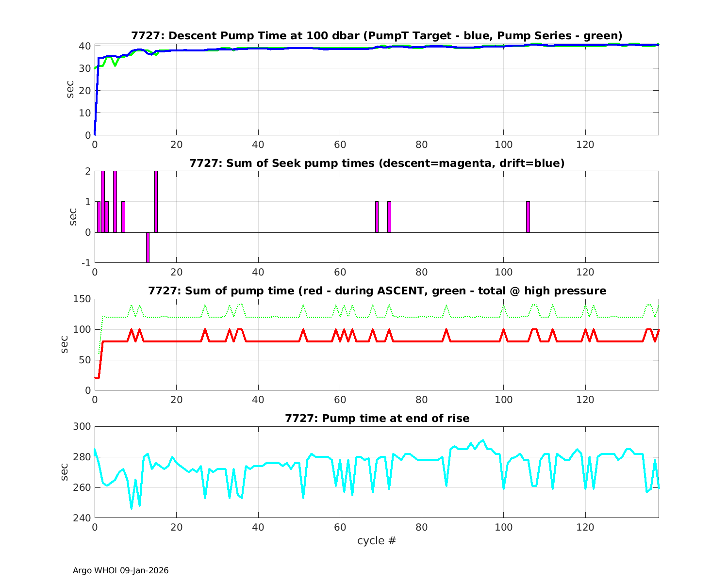Click the red ascent peak near cycle 51

click(303, 330)
